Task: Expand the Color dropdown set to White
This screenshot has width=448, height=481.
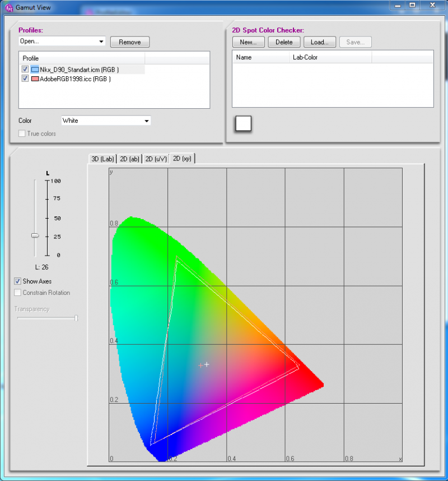Action: point(106,121)
